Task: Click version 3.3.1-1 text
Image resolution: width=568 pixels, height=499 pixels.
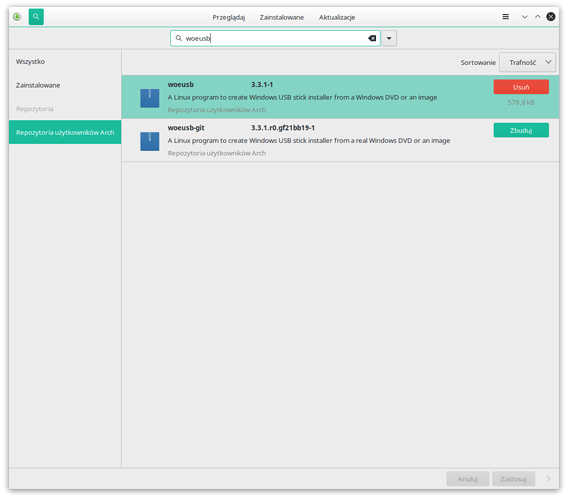Action: pos(262,85)
